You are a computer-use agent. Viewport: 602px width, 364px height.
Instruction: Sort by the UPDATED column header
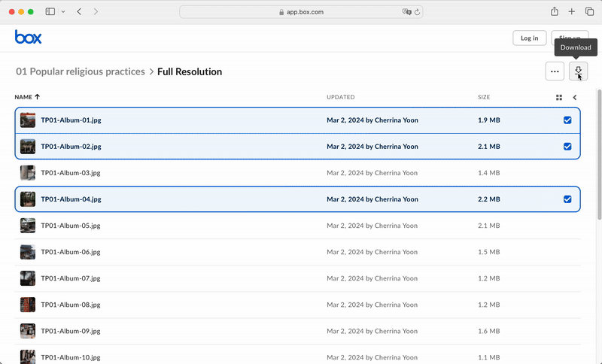[x=340, y=97]
